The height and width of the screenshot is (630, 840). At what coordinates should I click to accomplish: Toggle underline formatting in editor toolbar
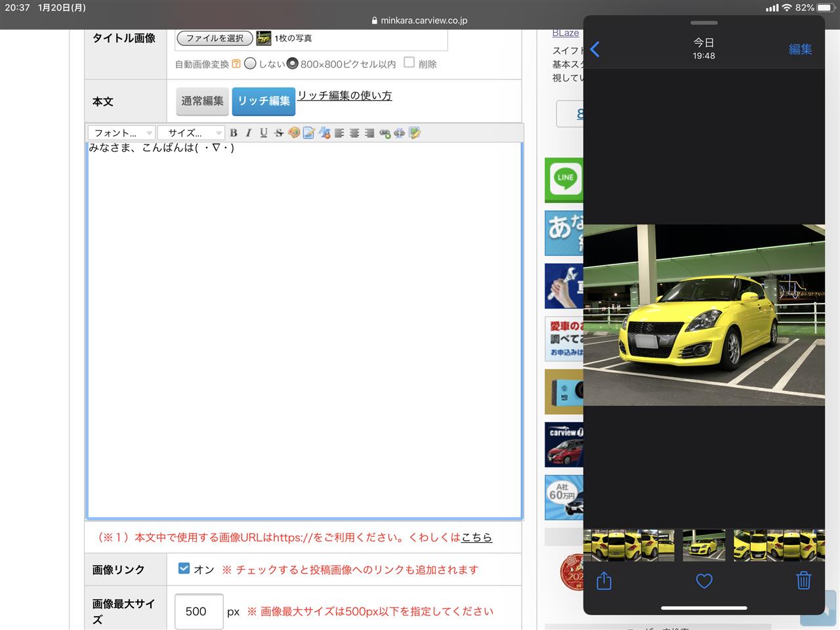(x=263, y=133)
